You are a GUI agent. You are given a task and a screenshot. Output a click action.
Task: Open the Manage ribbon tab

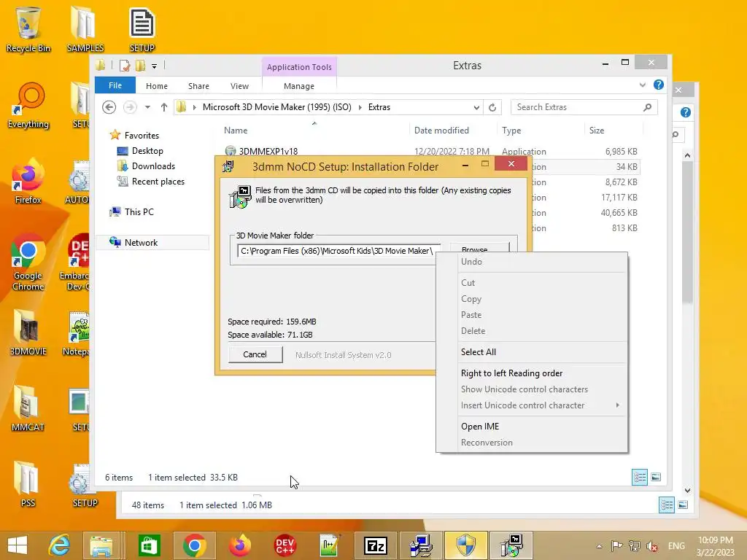pos(299,86)
